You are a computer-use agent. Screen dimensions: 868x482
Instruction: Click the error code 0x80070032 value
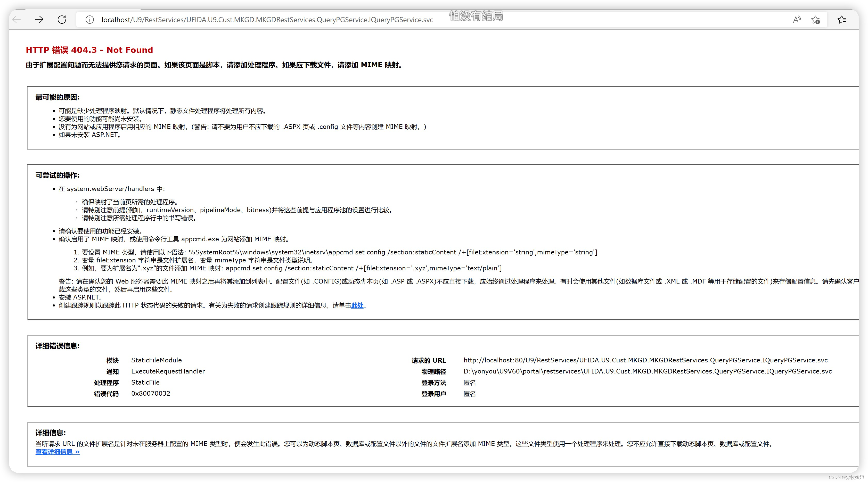coord(151,393)
